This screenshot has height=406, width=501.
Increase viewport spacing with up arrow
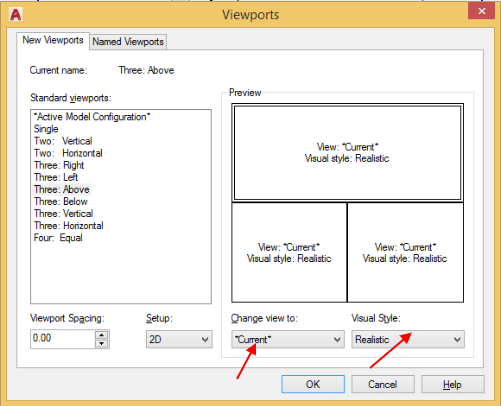(102, 335)
